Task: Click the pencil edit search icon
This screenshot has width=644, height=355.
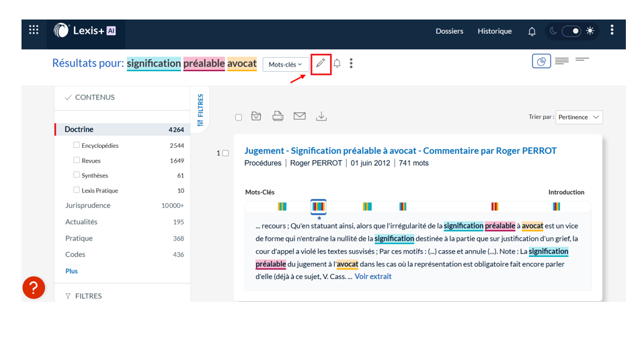Action: click(x=321, y=63)
